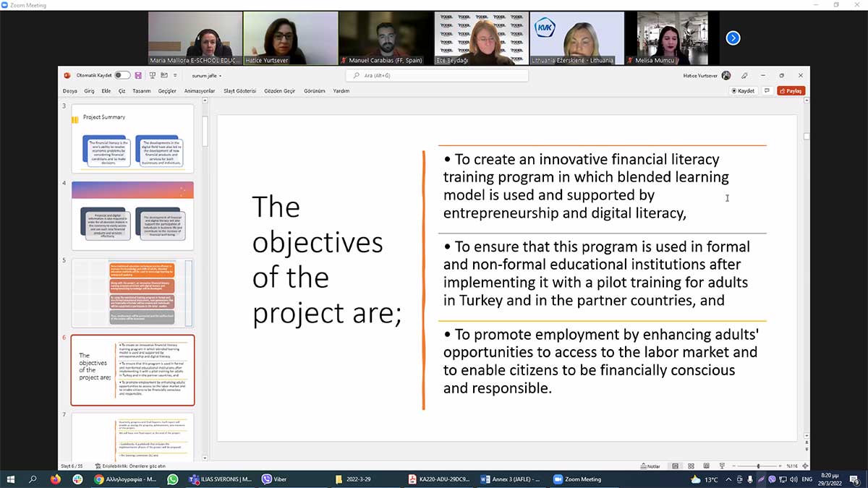Start slideshow from beginning icon in quick access
The height and width of the screenshot is (488, 868).
coord(153,75)
